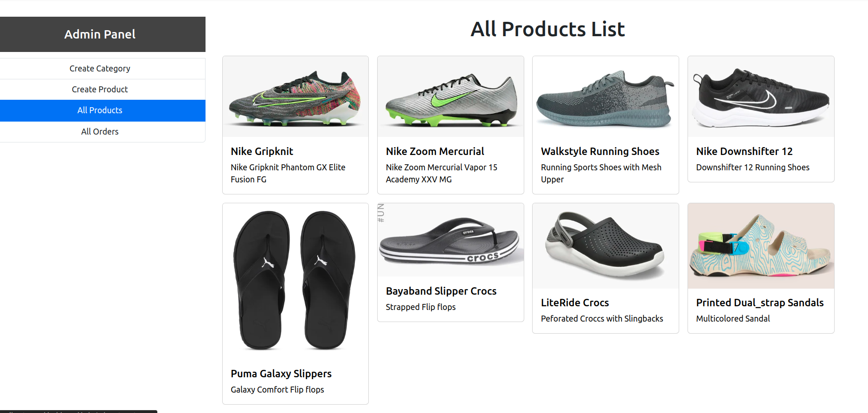Open the Nike Gripknit product card
This screenshot has width=868, height=413.
262,151
